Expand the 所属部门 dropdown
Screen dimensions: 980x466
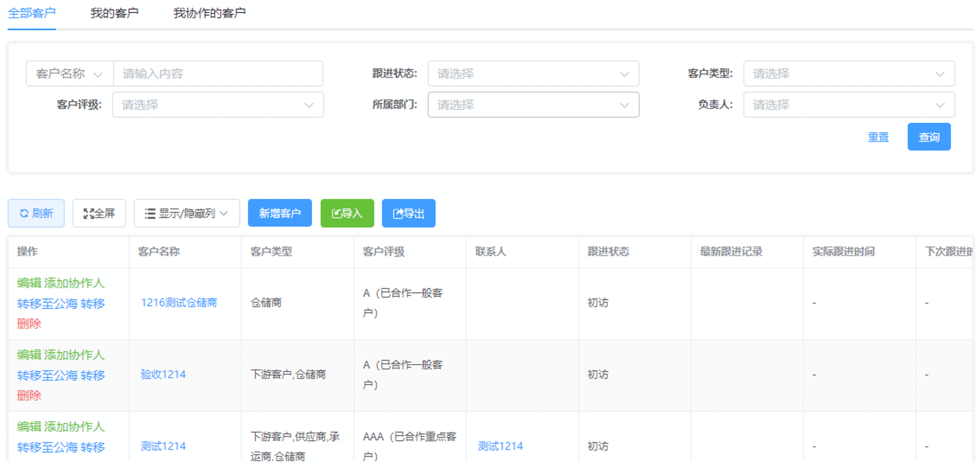pos(533,105)
